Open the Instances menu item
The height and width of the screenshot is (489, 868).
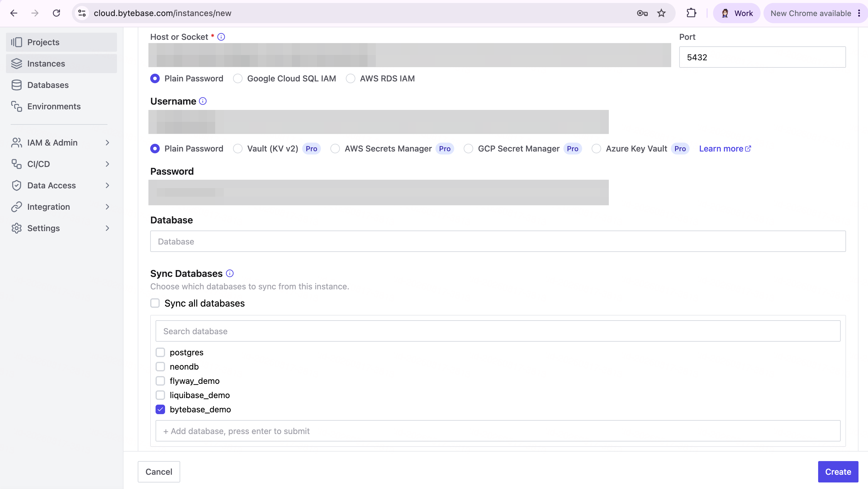61,63
